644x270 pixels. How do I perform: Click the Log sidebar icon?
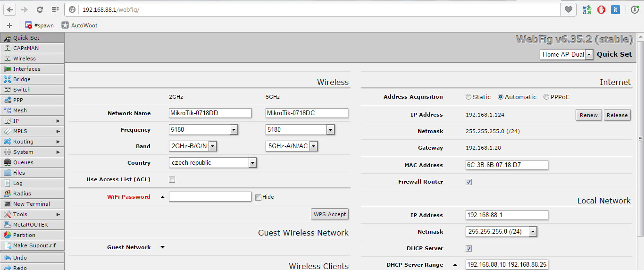pyautogui.click(x=7, y=183)
